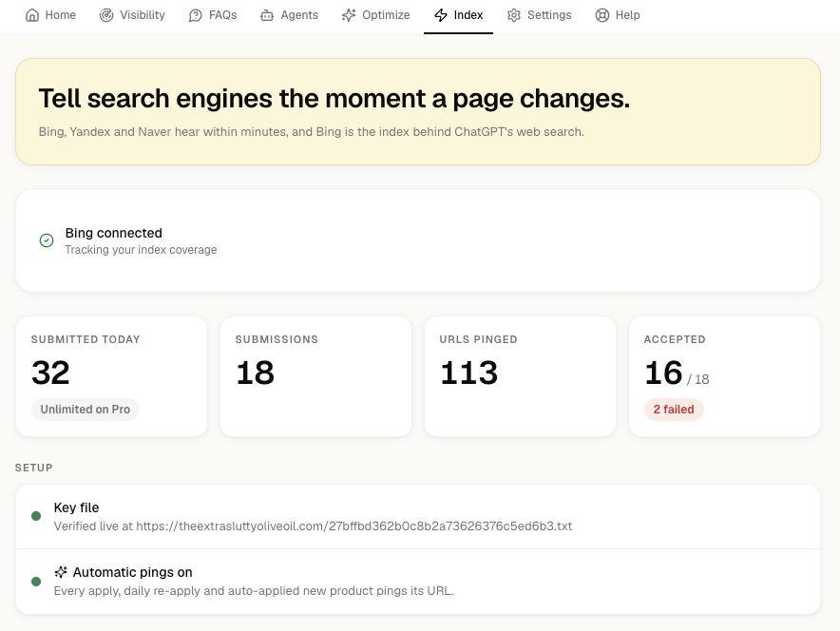
Task: Select the Optimize tab
Action: pos(376,15)
